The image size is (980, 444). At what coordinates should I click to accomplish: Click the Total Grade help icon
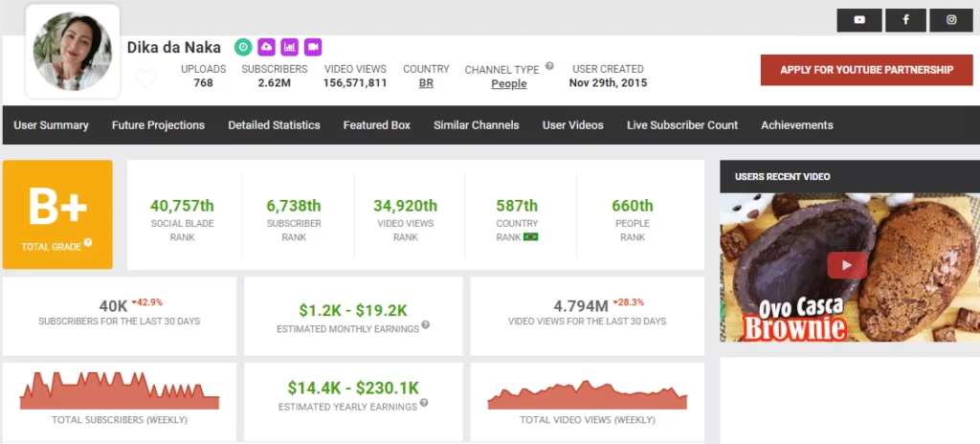[88, 243]
